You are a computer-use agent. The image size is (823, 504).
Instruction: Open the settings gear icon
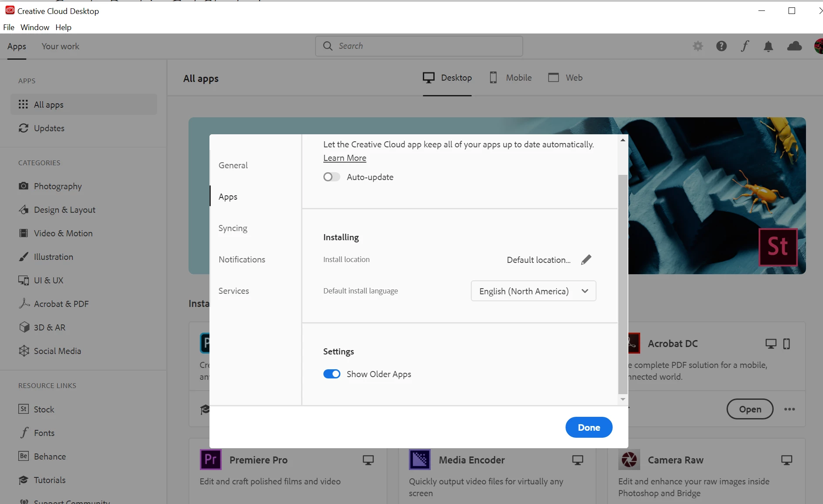click(x=698, y=46)
